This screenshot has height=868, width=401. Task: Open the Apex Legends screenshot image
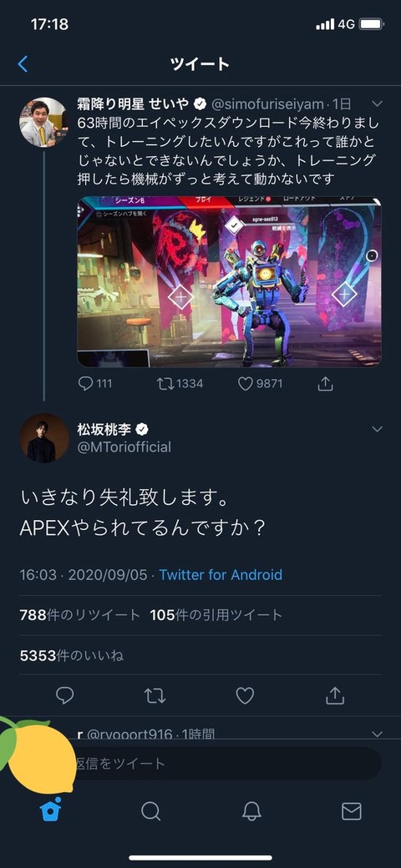click(x=229, y=282)
